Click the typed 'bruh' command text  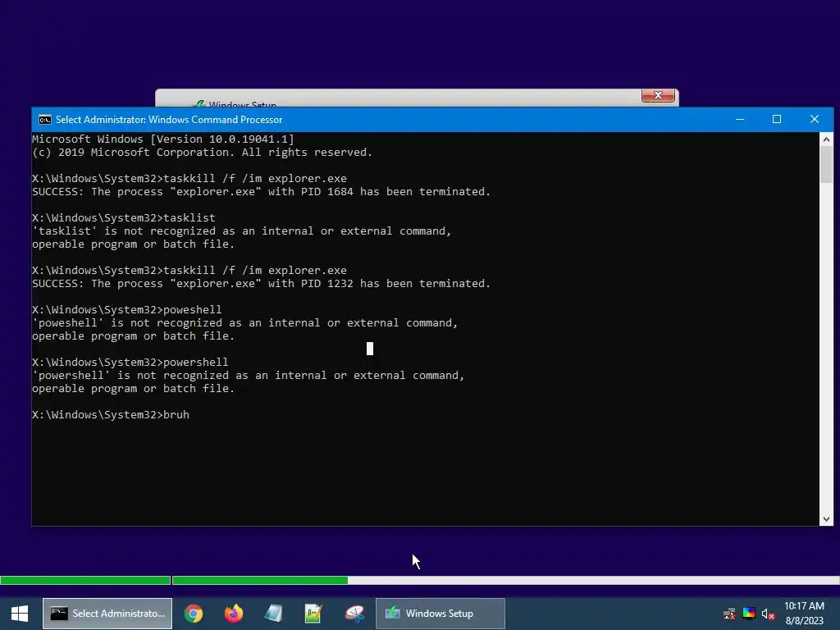176,414
